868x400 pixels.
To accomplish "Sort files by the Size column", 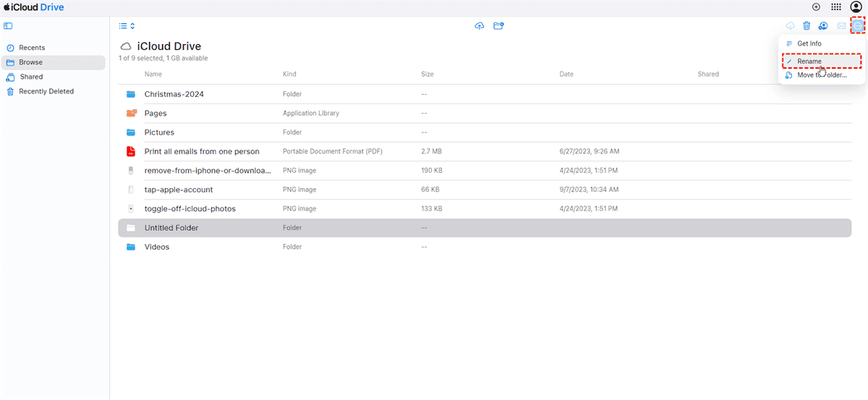I will pyautogui.click(x=427, y=74).
